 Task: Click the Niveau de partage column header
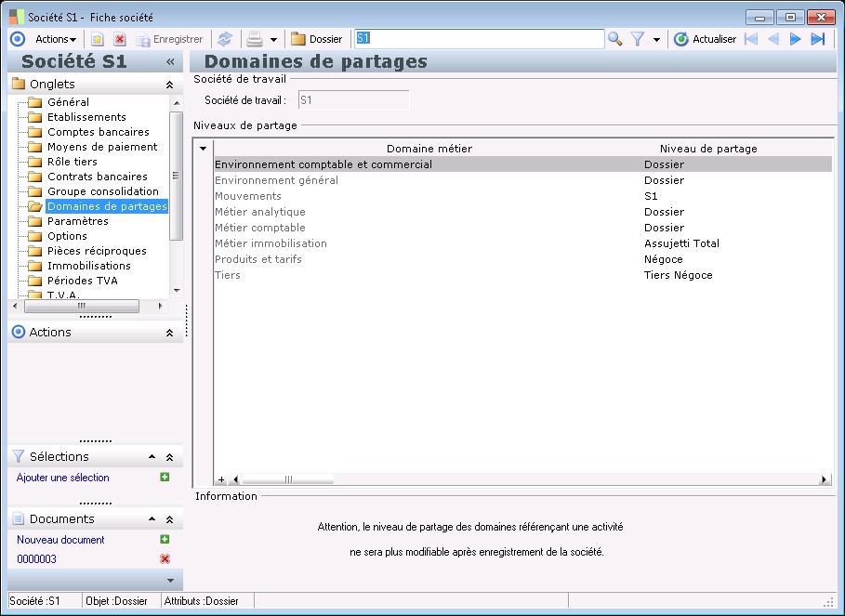(x=708, y=149)
